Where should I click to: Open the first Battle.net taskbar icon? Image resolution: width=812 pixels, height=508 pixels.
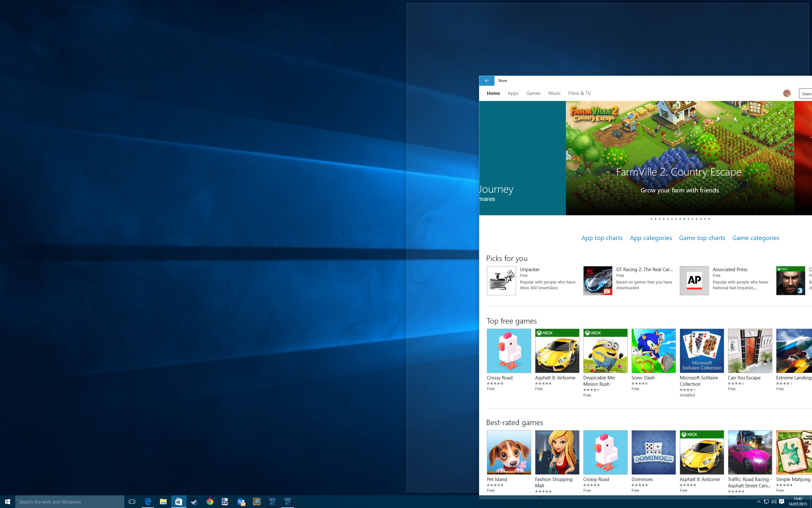click(x=272, y=502)
